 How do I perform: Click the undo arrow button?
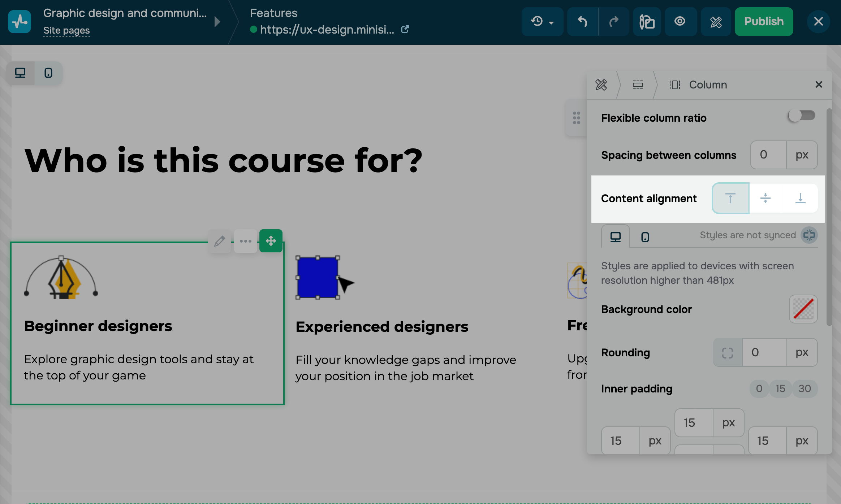pyautogui.click(x=582, y=22)
